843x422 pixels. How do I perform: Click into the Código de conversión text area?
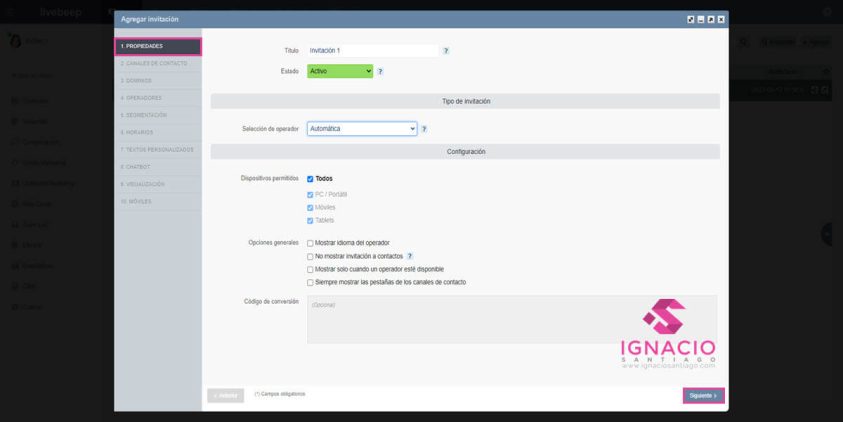[512, 319]
